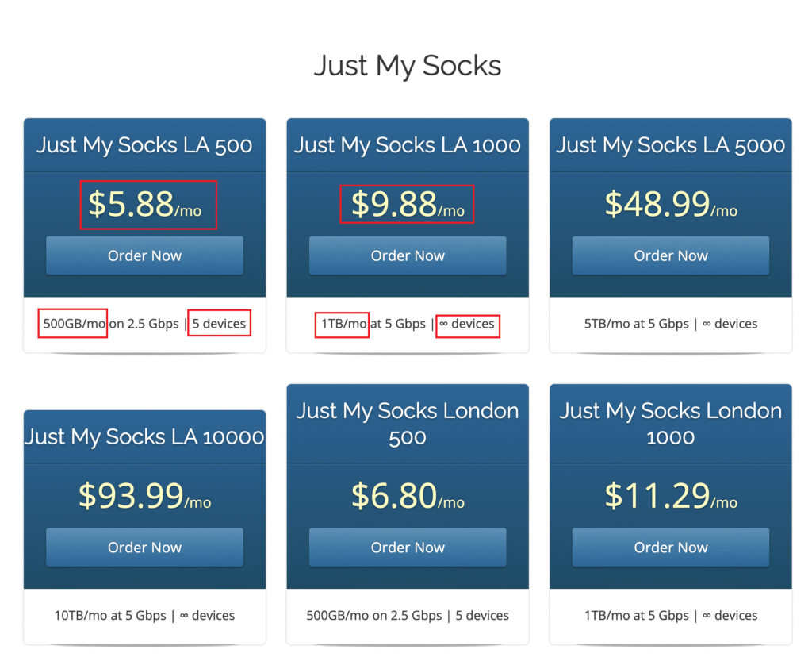The image size is (812, 657).
Task: Click the $6.80/mo price
Action: pos(408,496)
